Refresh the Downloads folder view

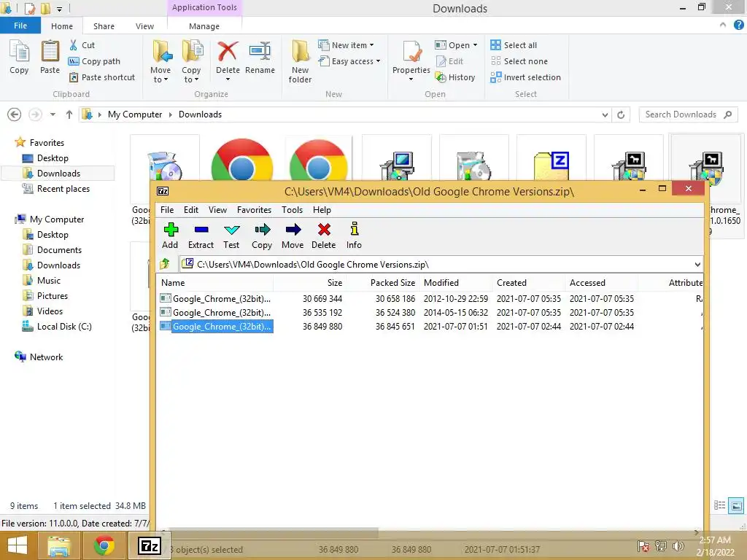621,114
